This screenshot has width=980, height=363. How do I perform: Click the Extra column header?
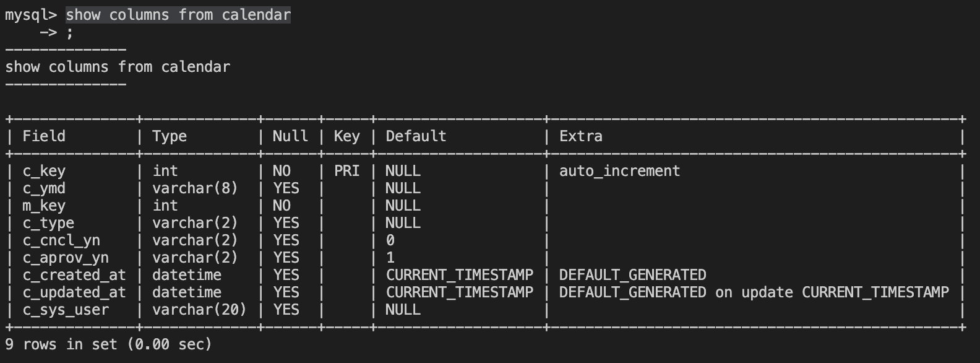580,136
